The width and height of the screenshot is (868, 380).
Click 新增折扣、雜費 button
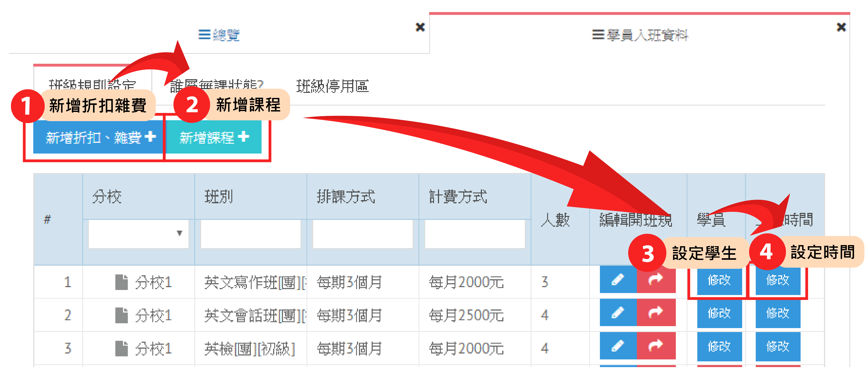coord(98,137)
